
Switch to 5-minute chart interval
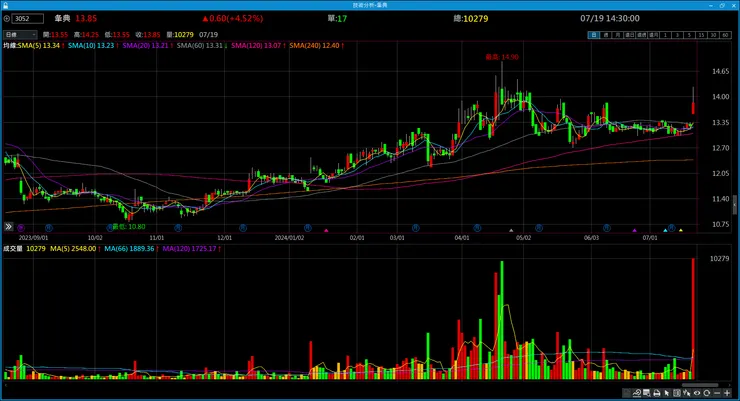(689, 35)
